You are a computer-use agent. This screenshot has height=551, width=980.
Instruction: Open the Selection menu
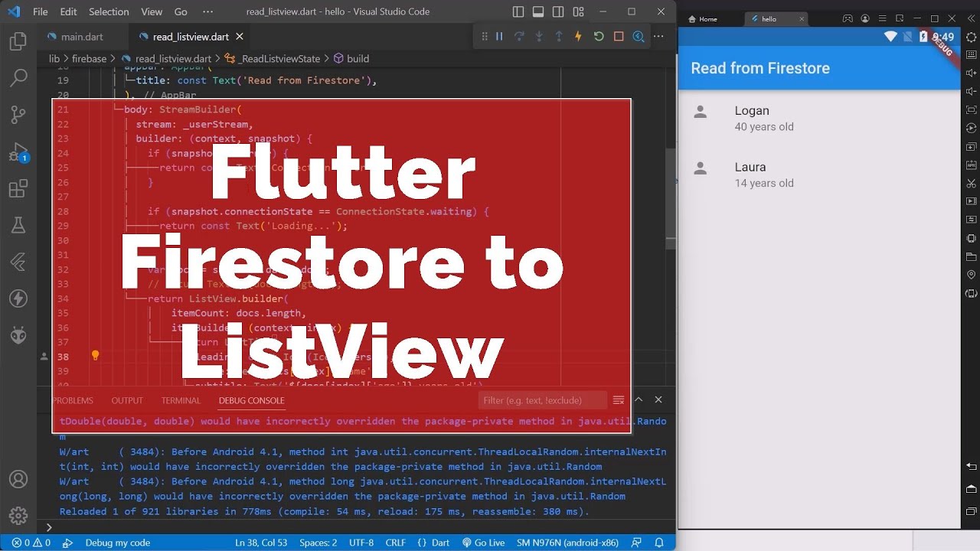(x=109, y=11)
